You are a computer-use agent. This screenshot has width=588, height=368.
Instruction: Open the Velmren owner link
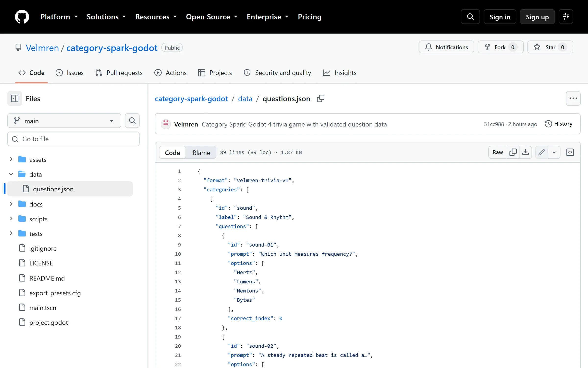coord(42,48)
